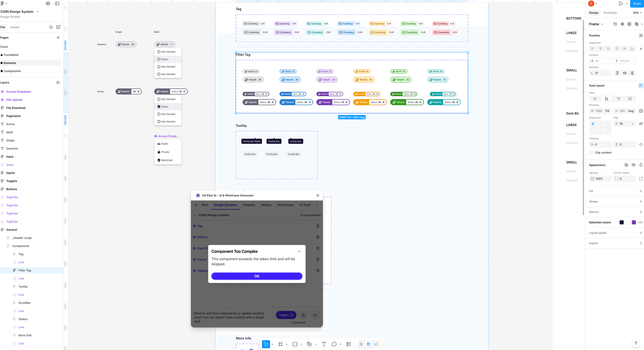The width and height of the screenshot is (644, 350).
Task: Toggle appearance visibility eye icon
Action: (634, 165)
